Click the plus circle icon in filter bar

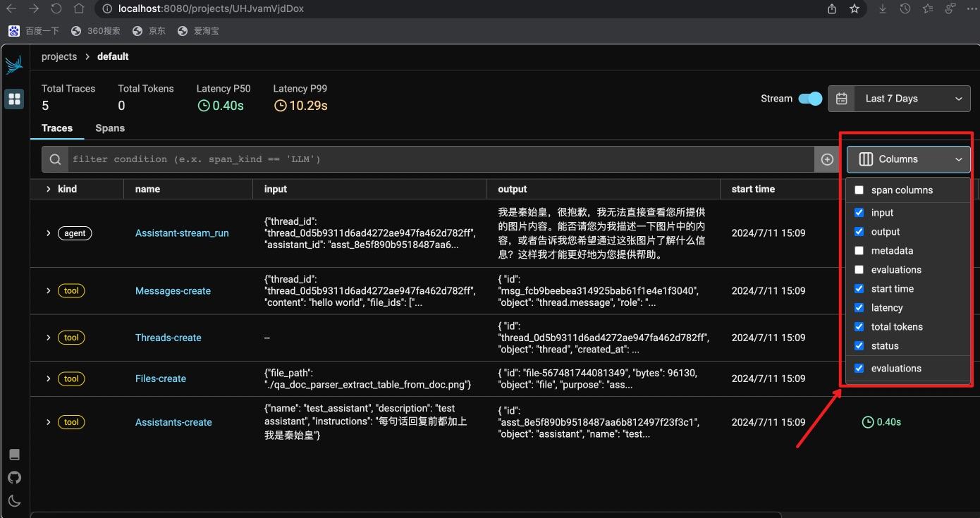tap(828, 160)
